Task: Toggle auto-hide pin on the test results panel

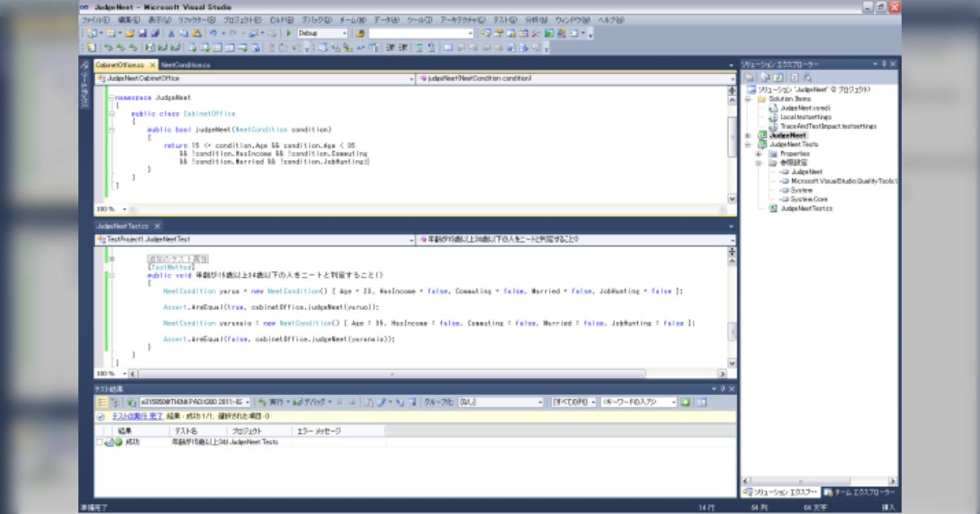Action: [x=722, y=389]
